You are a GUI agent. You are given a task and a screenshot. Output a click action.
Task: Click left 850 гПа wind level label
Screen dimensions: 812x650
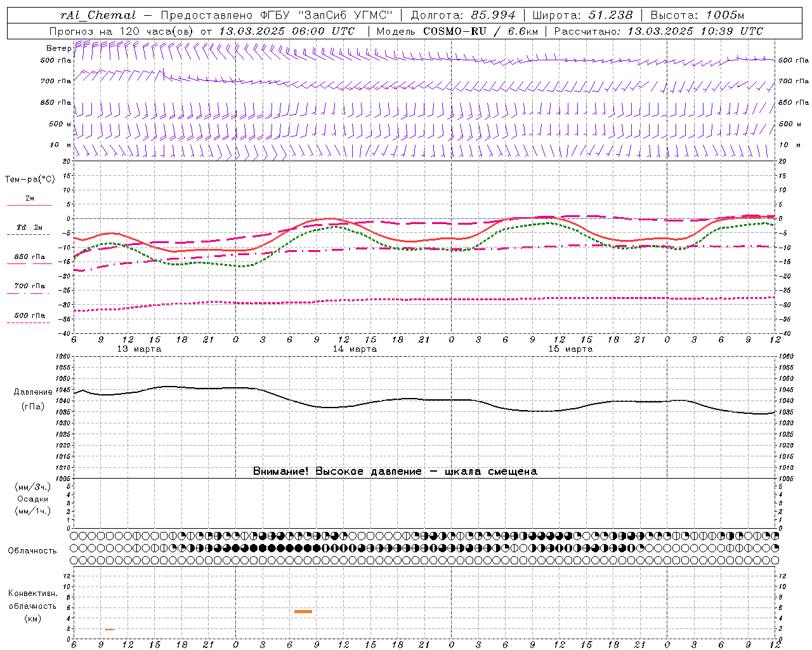point(56,102)
